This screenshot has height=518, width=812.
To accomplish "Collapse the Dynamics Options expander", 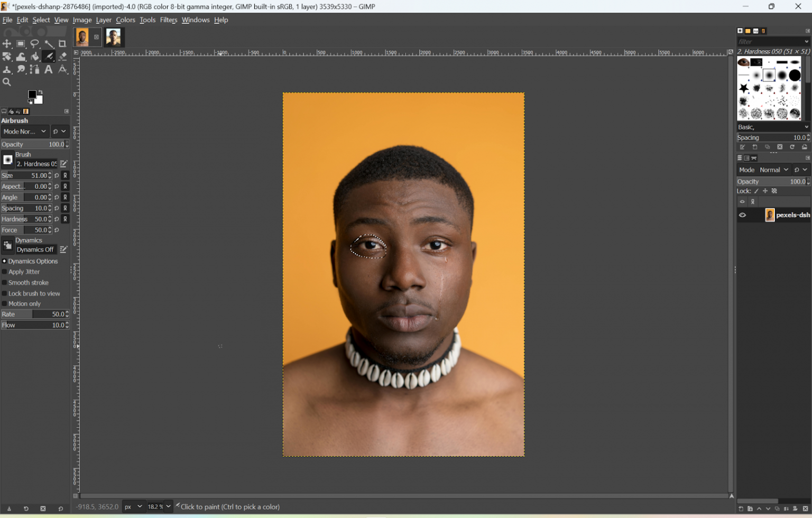I will pos(4,261).
